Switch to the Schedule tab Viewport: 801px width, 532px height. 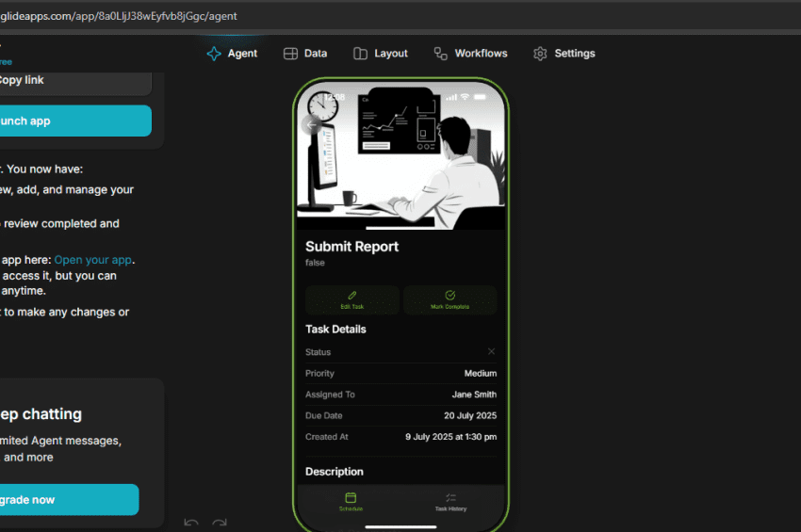tap(351, 501)
